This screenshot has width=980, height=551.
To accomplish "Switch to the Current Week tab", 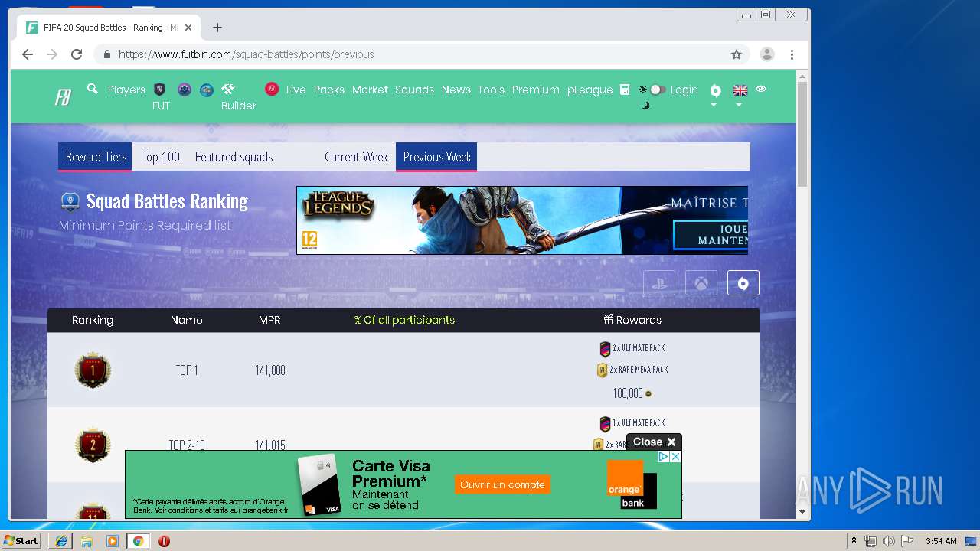I will pos(356,157).
